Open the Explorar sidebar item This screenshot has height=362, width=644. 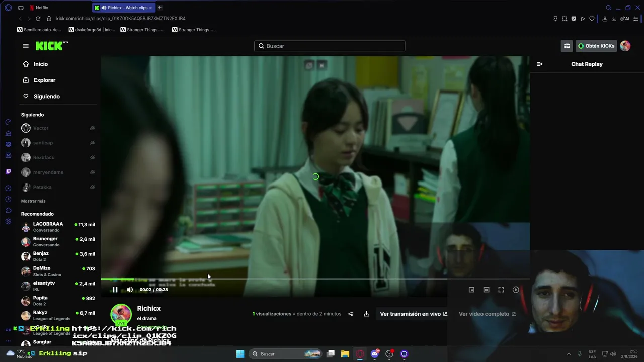click(44, 80)
